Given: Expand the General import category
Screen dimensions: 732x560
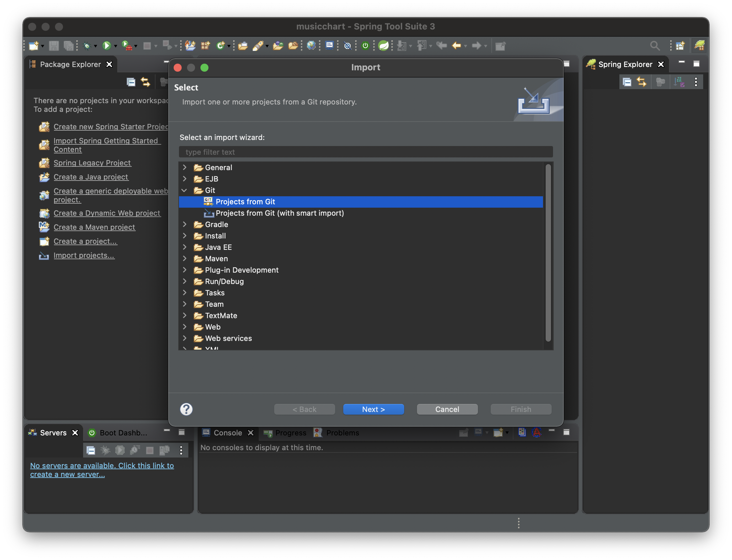Looking at the screenshot, I should click(184, 167).
